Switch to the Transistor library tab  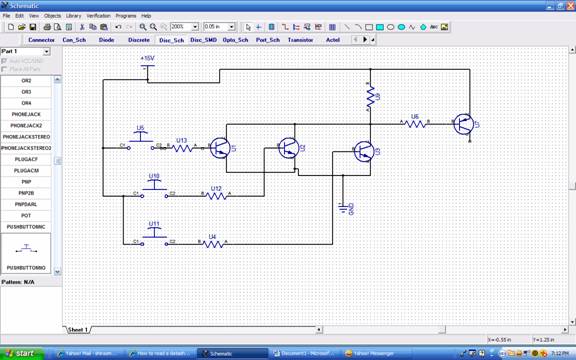[300, 40]
